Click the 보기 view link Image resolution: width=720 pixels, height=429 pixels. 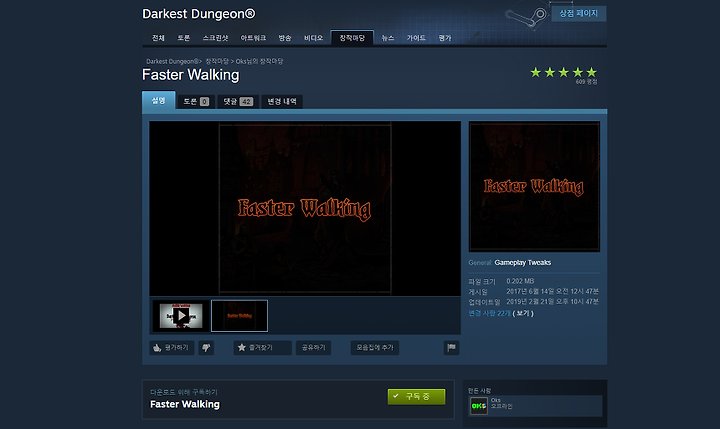[x=523, y=313]
